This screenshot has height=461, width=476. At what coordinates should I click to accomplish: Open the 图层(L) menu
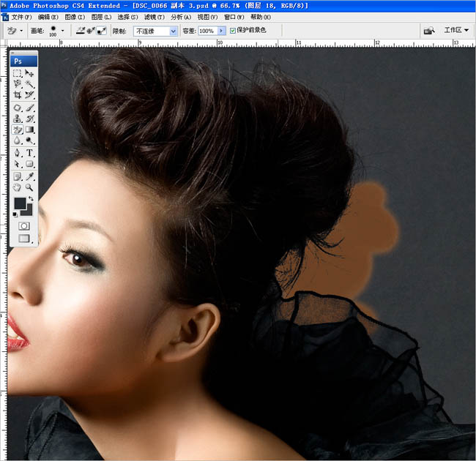[98, 16]
